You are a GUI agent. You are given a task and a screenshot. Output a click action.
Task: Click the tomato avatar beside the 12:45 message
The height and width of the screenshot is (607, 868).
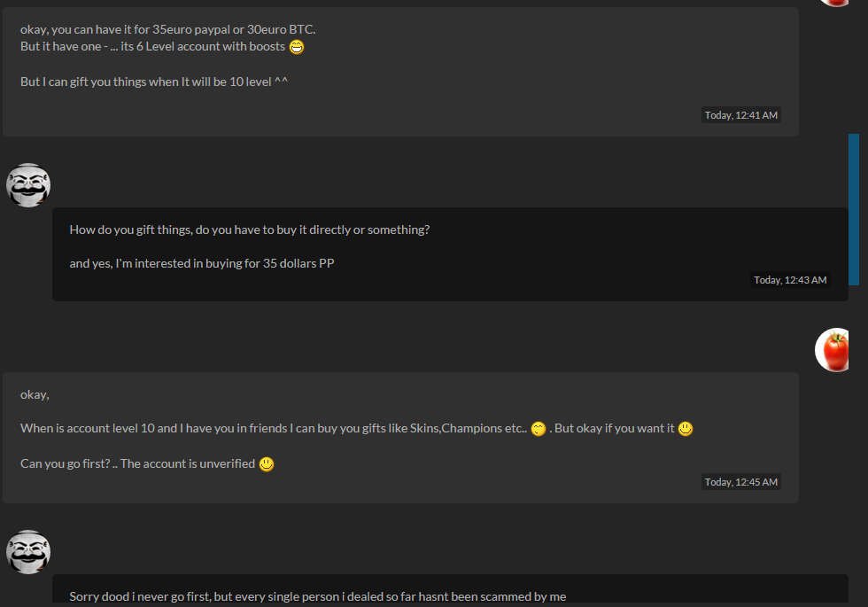[x=832, y=350]
